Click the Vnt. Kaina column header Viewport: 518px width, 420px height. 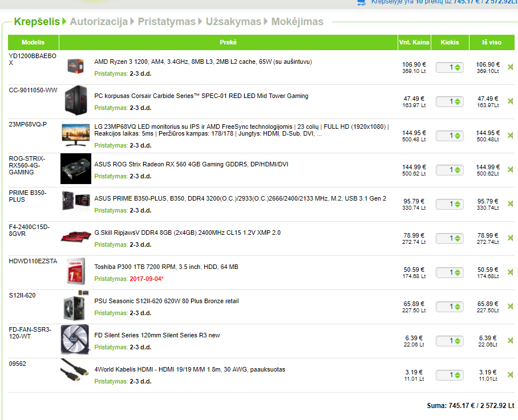[x=414, y=42]
